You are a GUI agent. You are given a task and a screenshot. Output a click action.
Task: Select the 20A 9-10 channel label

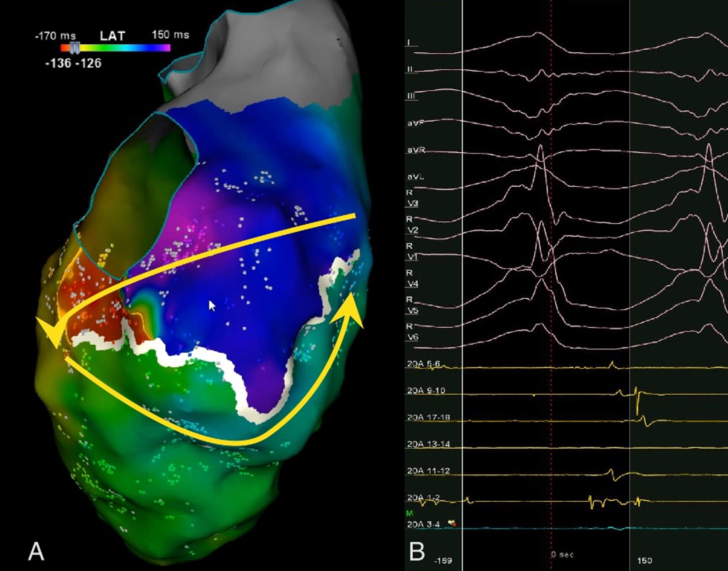pyautogui.click(x=426, y=390)
